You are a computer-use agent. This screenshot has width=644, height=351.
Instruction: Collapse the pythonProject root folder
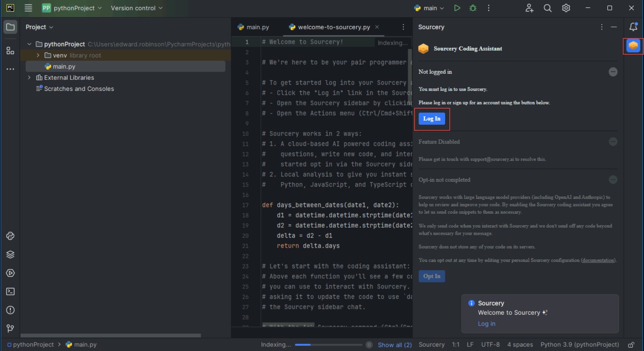[x=29, y=44]
